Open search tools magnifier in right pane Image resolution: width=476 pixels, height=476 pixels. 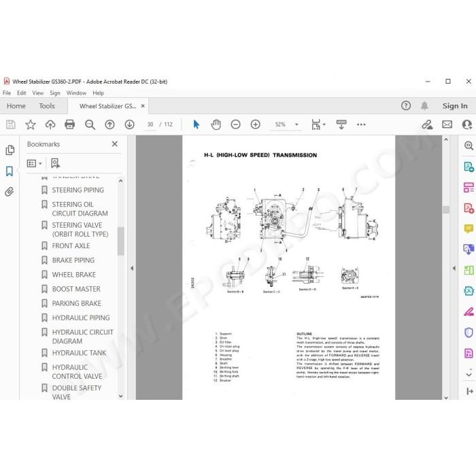tap(469, 146)
